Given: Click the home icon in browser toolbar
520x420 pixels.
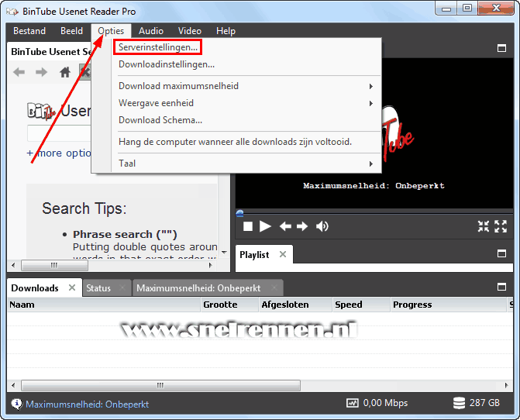Looking at the screenshot, I should pos(65,72).
